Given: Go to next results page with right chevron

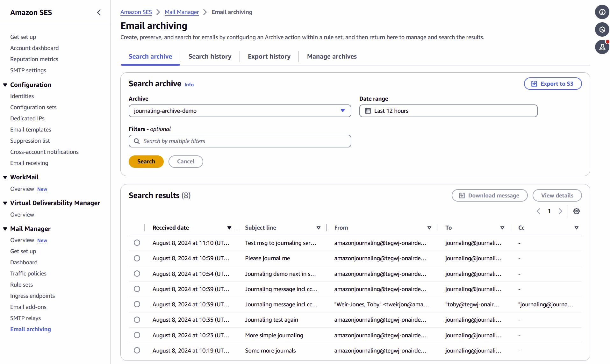Looking at the screenshot, I should [x=561, y=211].
